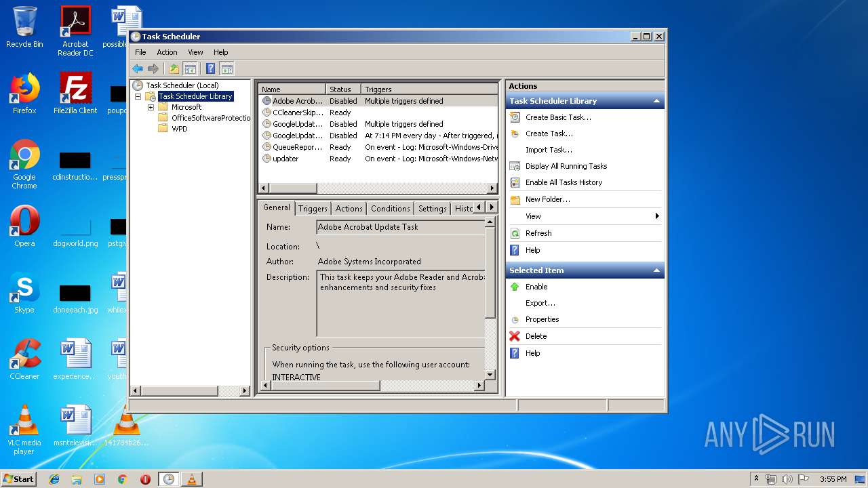Click the Create Basic Task icon
Image resolution: width=868 pixels, height=488 pixels.
(515, 117)
